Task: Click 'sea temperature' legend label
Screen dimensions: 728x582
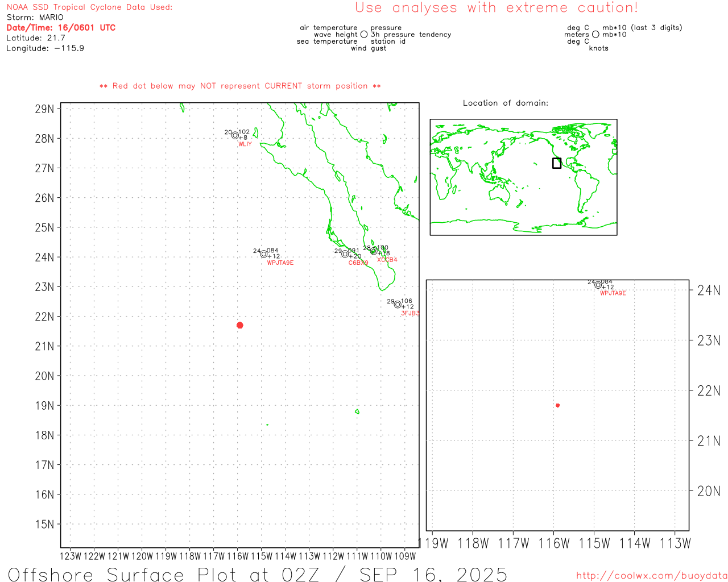Action: (x=327, y=41)
